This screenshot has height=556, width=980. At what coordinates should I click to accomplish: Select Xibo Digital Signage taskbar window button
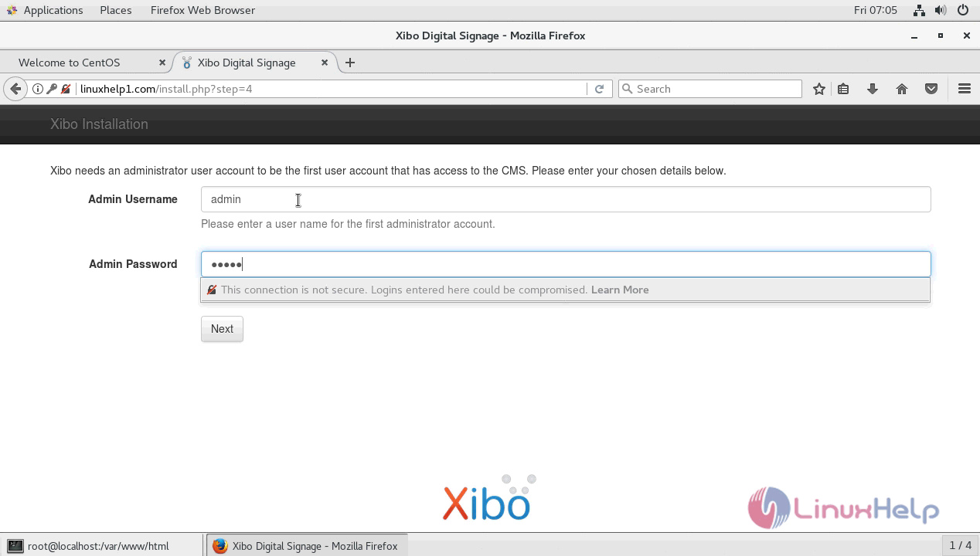click(x=306, y=546)
